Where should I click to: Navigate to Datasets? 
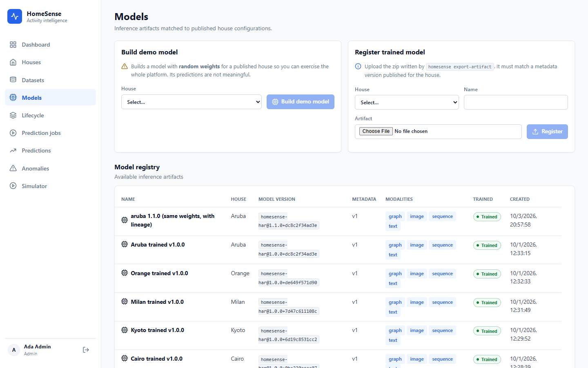point(51,80)
